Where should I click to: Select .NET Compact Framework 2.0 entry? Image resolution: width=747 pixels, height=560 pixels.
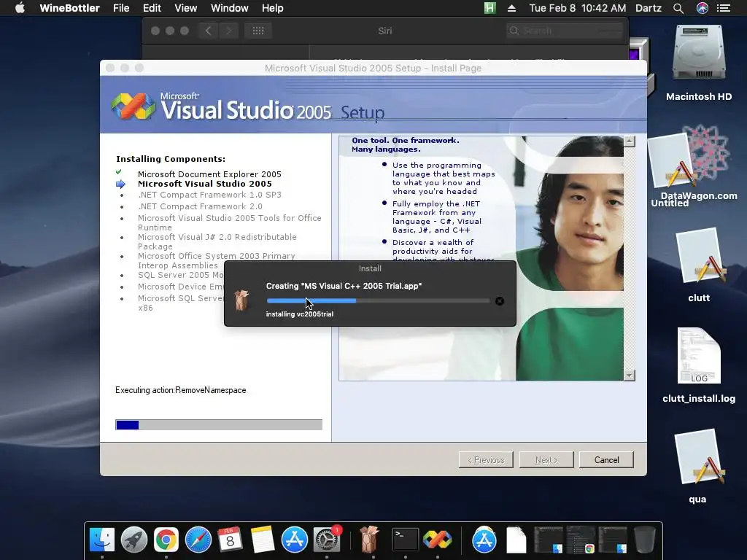click(200, 206)
